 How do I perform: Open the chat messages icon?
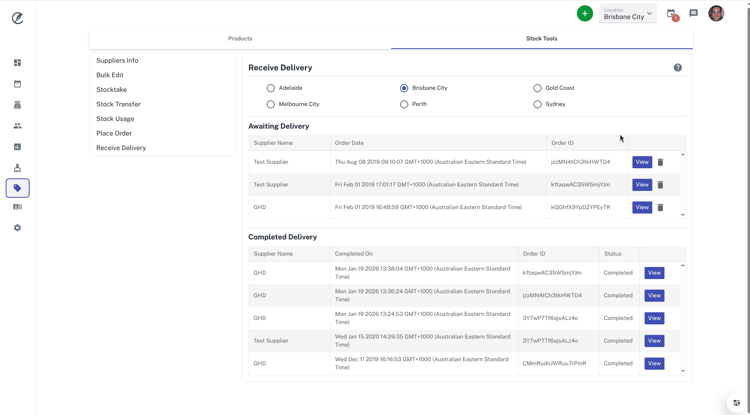(x=693, y=13)
